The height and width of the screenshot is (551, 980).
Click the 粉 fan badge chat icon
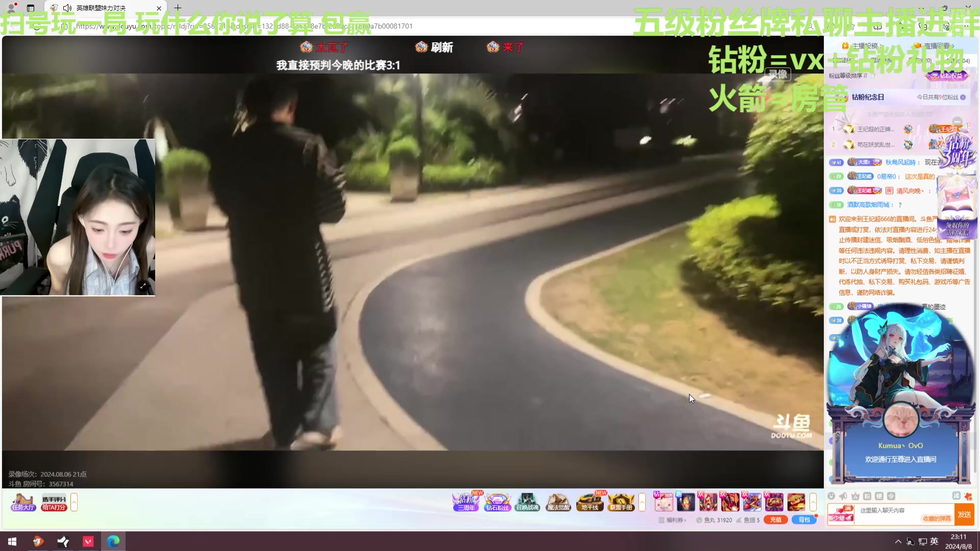tap(867, 496)
